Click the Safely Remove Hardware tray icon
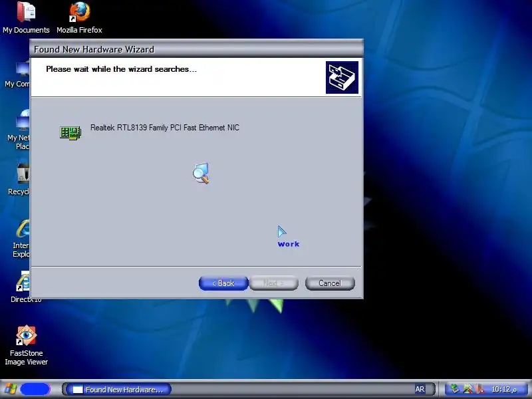532x399 pixels. coord(455,389)
